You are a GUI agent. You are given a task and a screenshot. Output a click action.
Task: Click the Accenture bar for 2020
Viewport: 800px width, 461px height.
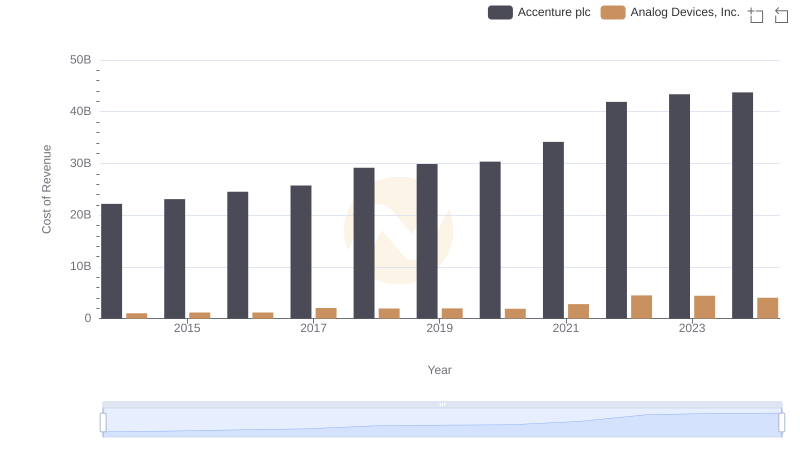coord(490,240)
